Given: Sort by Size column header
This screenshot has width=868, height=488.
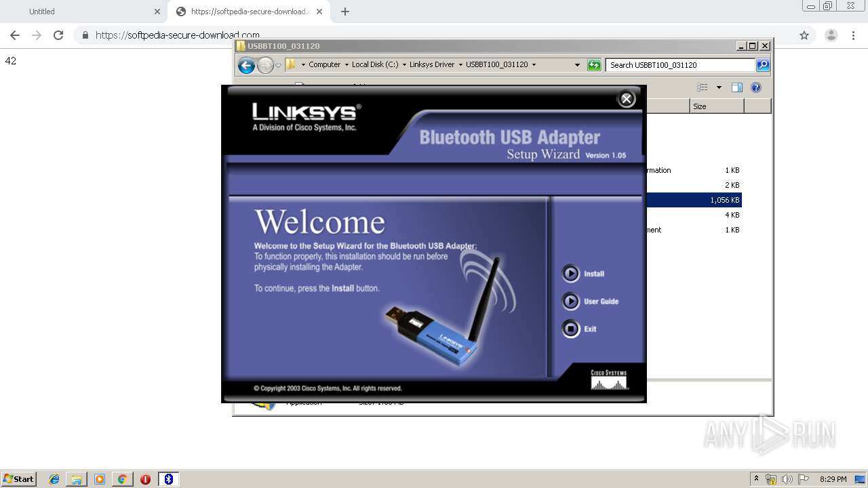Looking at the screenshot, I should (717, 106).
